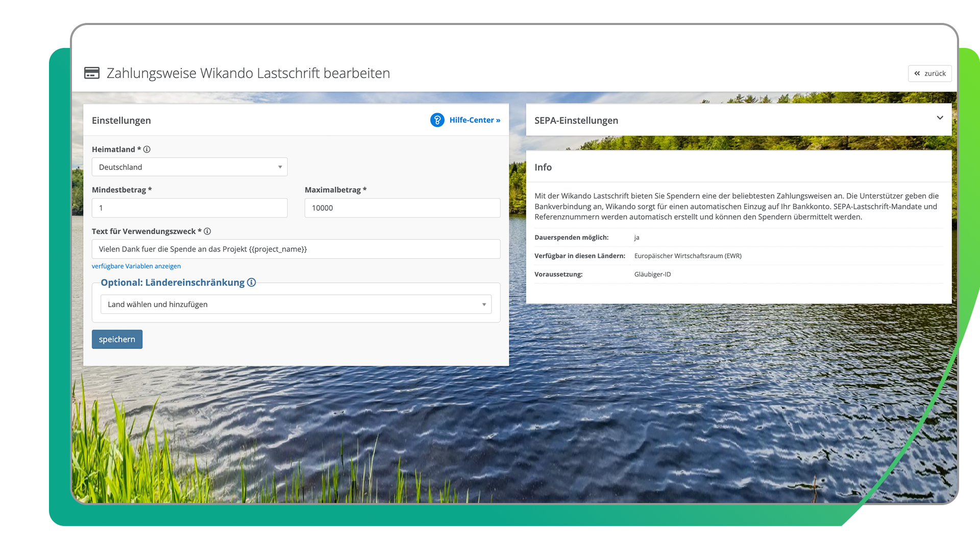
Task: Open the Hilfe-Center » link
Action: click(475, 120)
